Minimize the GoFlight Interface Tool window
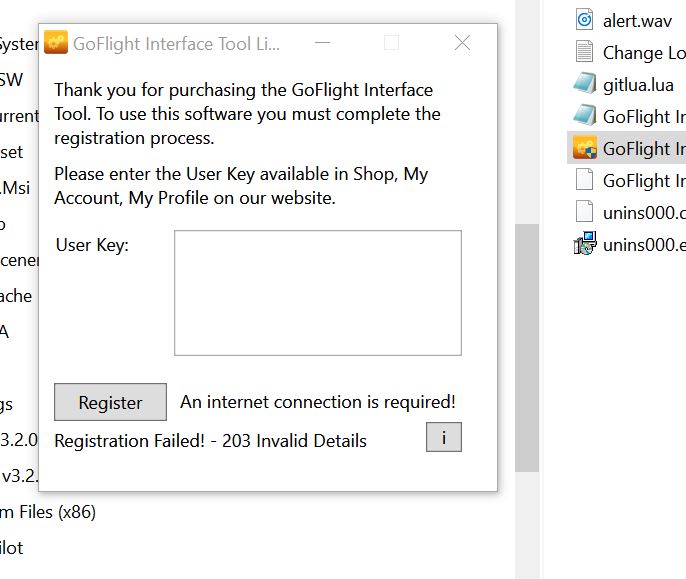The width and height of the screenshot is (686, 579). 322,43
